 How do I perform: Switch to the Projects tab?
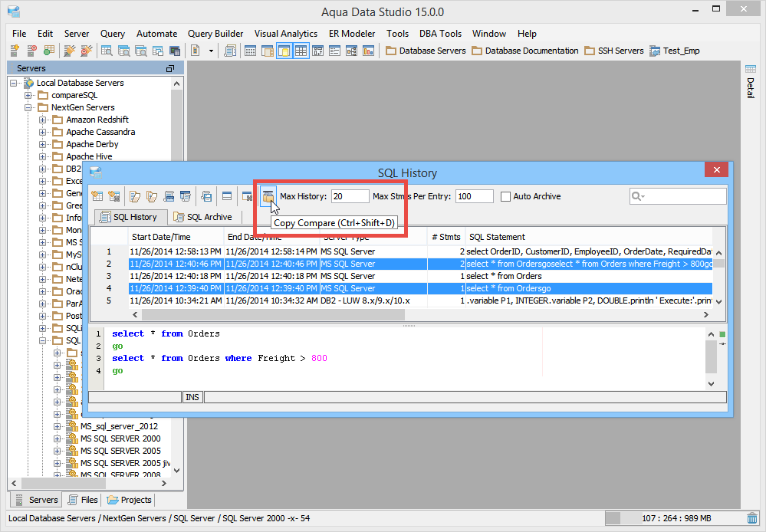click(x=130, y=500)
